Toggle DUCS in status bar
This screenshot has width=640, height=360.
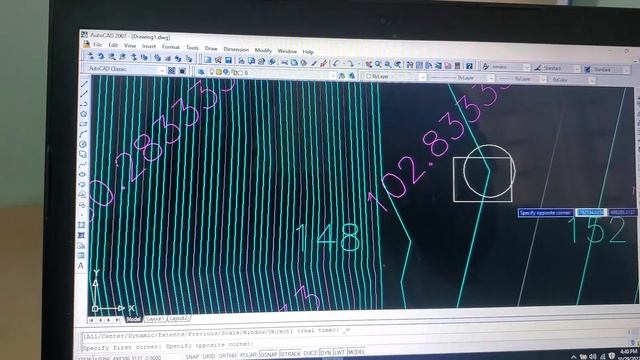[310, 353]
